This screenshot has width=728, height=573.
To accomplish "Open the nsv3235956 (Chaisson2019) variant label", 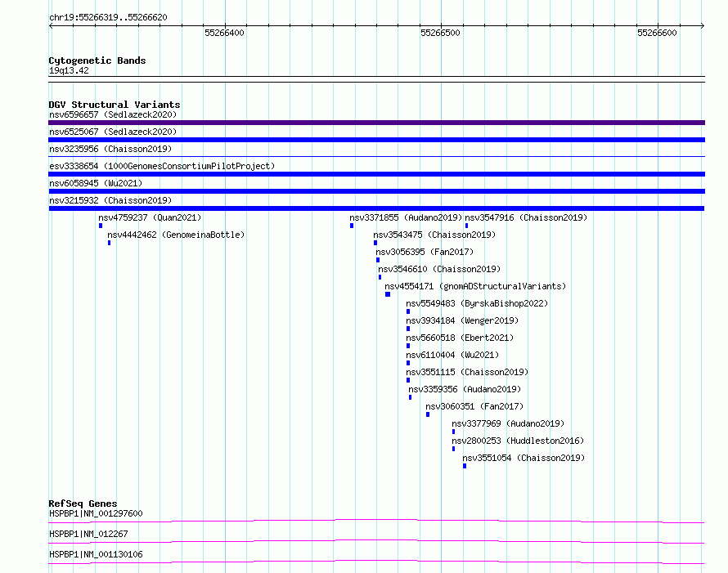I will tap(110, 149).
